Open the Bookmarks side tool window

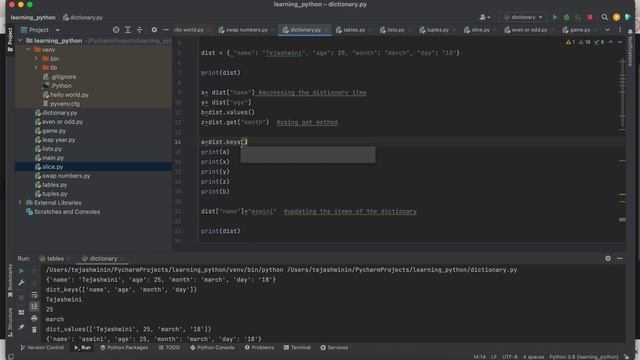pos(10,281)
